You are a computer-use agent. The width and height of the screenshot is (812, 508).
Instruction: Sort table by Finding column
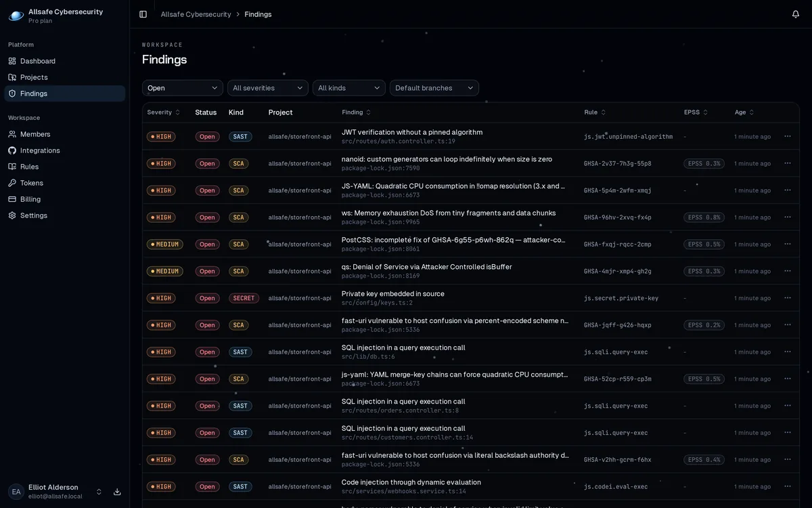[357, 112]
